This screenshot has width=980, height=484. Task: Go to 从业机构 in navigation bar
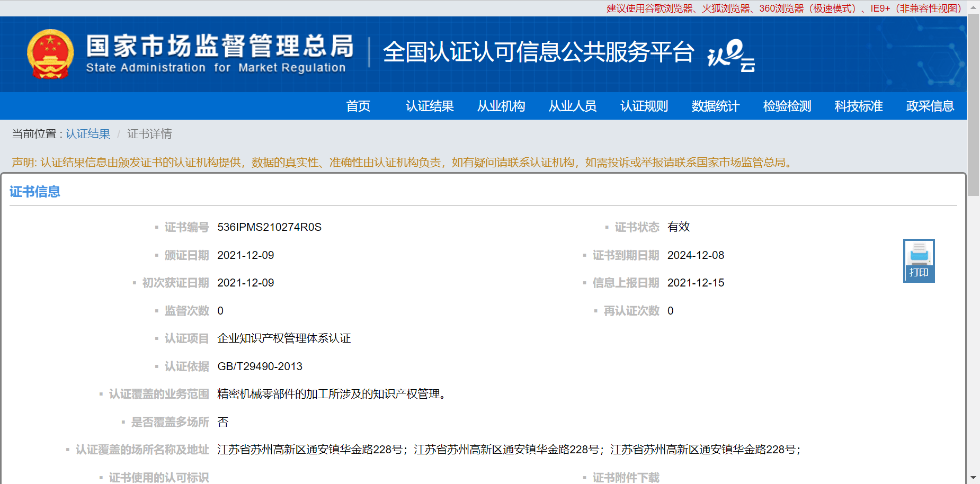tap(501, 106)
